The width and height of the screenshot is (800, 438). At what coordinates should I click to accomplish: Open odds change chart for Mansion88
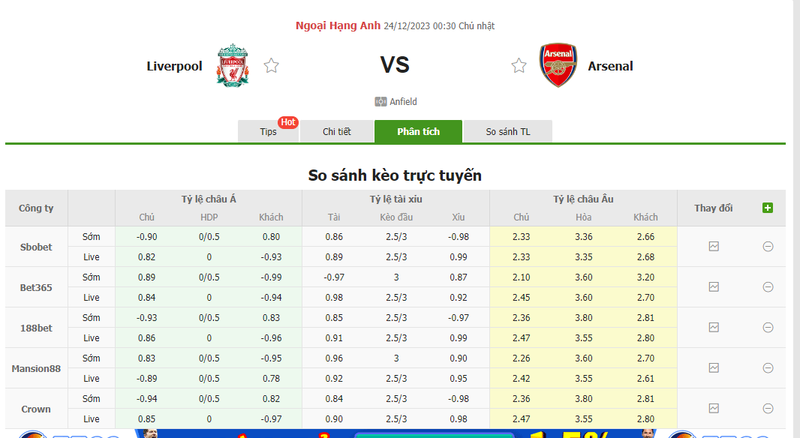714,368
